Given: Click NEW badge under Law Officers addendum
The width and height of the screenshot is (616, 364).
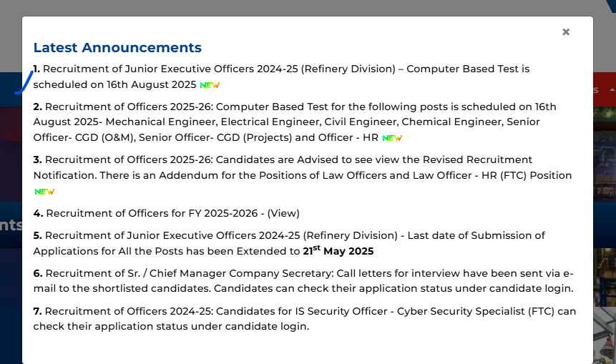Looking at the screenshot, I should point(44,192).
